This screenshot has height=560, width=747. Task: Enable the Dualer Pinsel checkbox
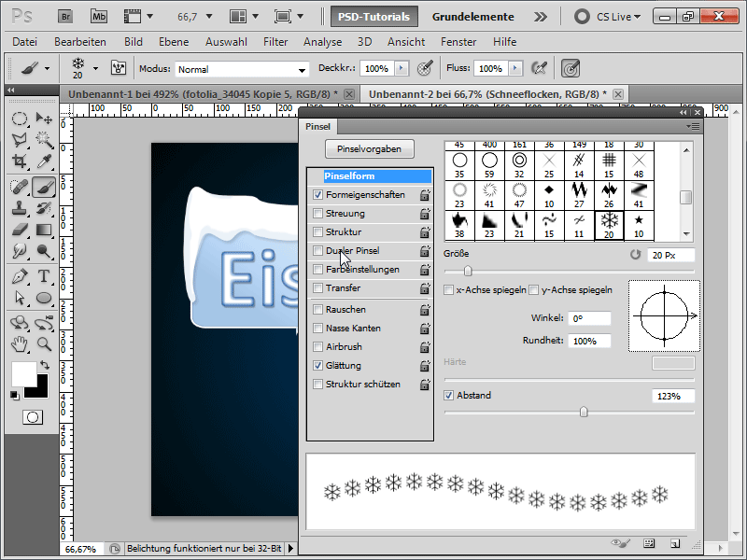click(x=317, y=250)
